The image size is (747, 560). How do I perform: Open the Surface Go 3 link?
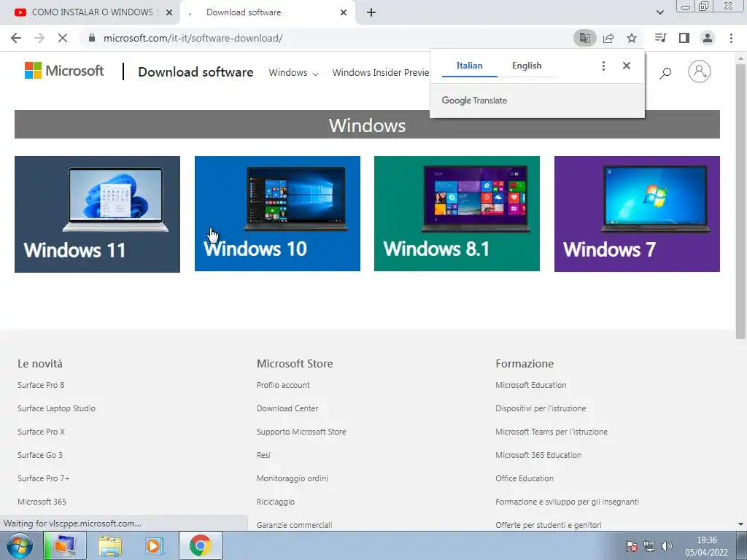(40, 455)
